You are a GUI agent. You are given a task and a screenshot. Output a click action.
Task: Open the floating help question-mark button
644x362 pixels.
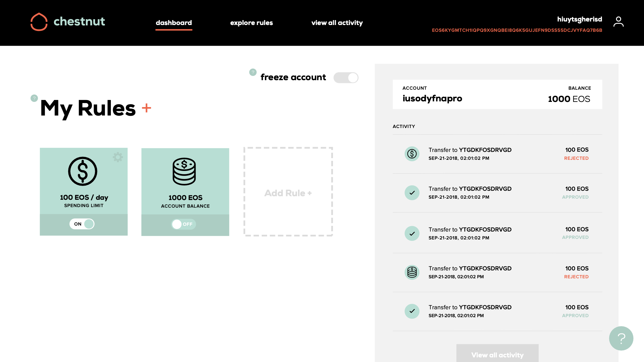(621, 338)
